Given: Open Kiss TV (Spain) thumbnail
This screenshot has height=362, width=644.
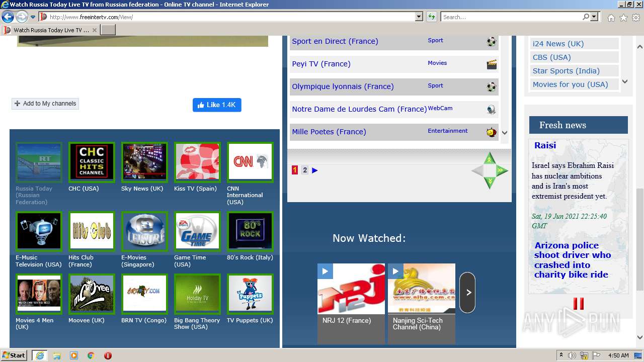Looking at the screenshot, I should (197, 162).
